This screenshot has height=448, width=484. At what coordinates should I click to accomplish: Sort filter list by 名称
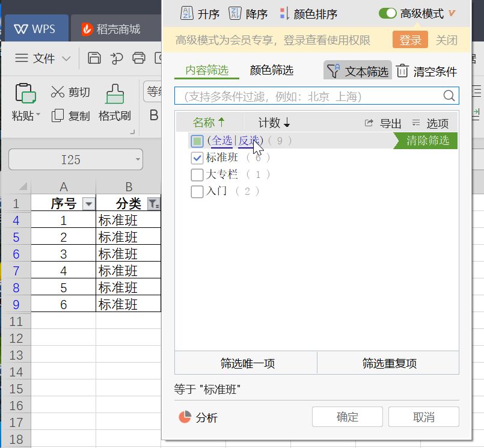[x=209, y=123]
